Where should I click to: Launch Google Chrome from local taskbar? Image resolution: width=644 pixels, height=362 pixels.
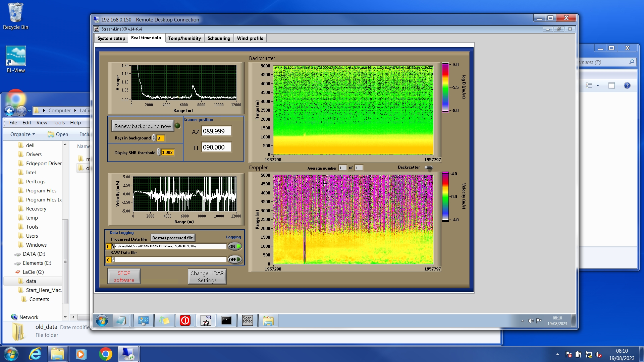tap(105, 354)
